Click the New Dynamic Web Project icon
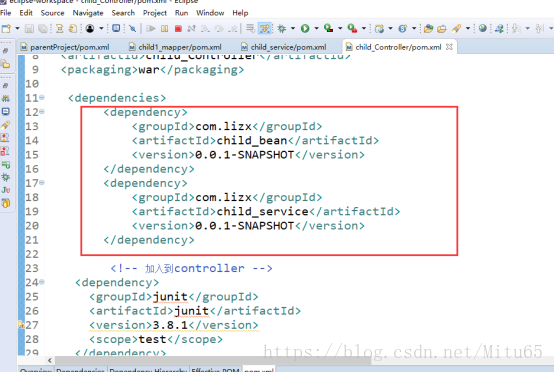Image resolution: width=554 pixels, height=372 pixels. click(x=379, y=29)
